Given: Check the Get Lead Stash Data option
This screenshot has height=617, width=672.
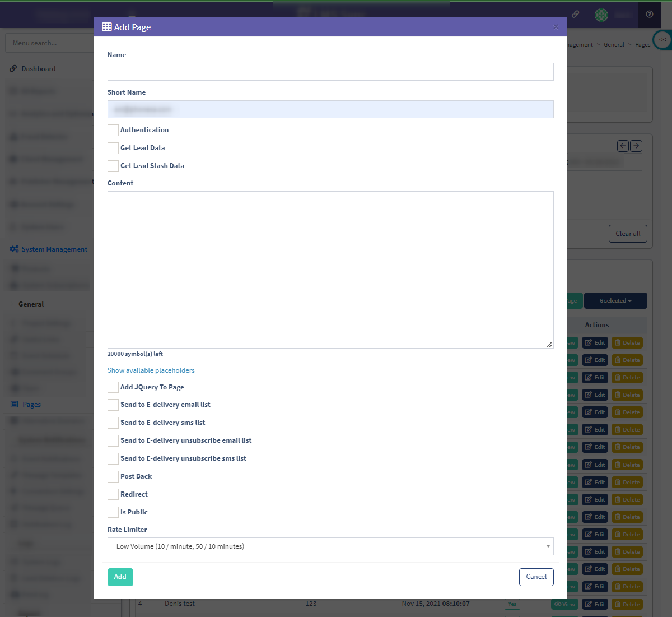Looking at the screenshot, I should [113, 166].
